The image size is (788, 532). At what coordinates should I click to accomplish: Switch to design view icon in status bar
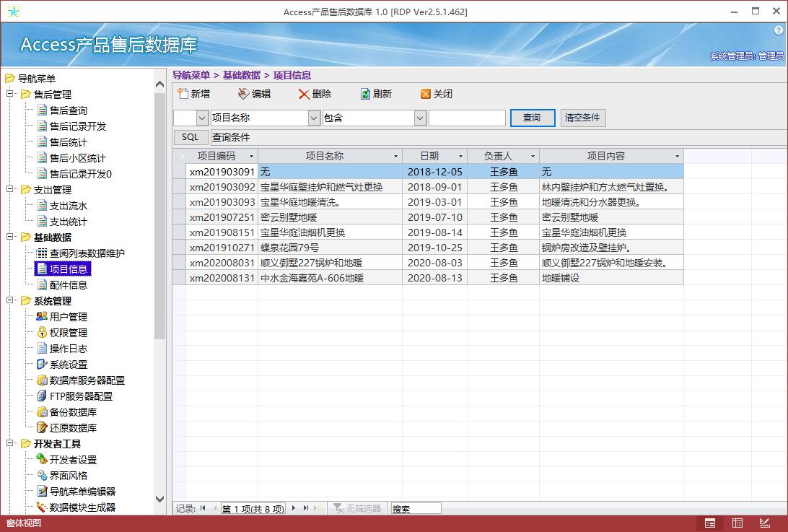(764, 523)
